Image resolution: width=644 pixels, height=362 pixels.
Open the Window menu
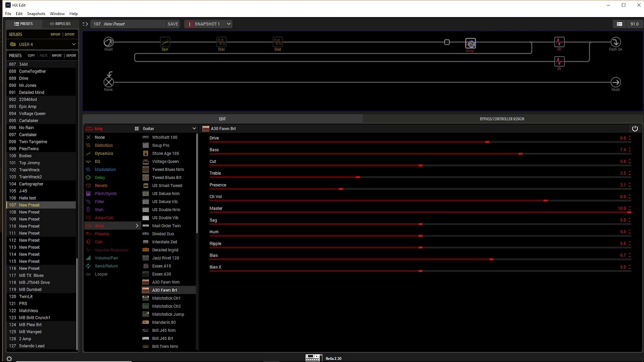(x=57, y=14)
